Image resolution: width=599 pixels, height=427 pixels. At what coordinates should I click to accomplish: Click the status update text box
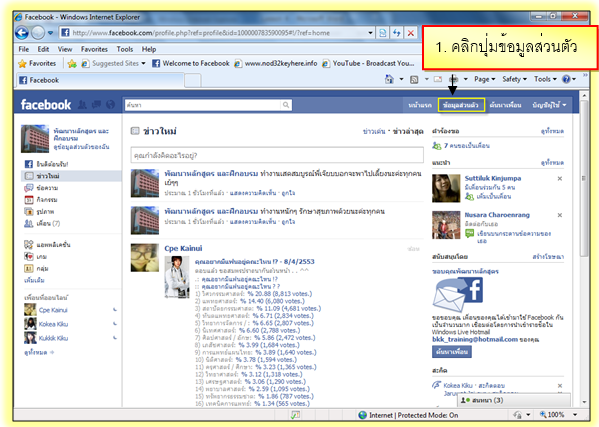coord(277,155)
